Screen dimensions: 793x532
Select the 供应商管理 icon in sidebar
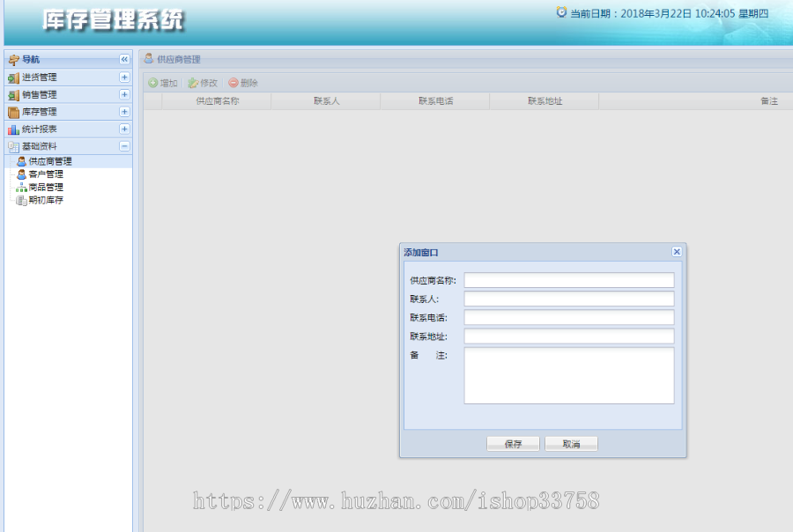pos(19,160)
